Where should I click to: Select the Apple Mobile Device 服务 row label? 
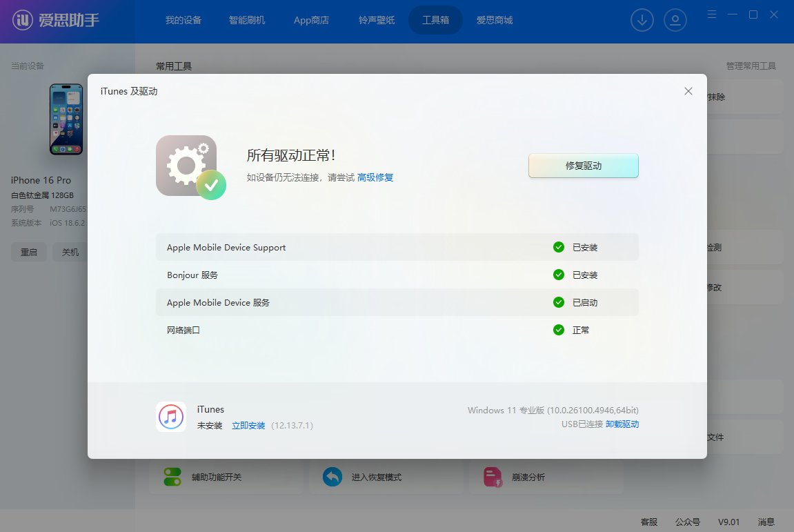[x=218, y=302]
